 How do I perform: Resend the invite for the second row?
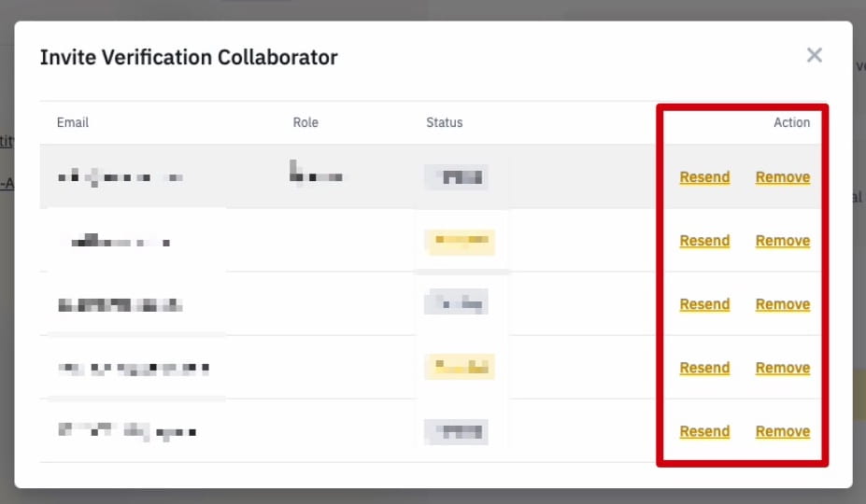click(704, 241)
